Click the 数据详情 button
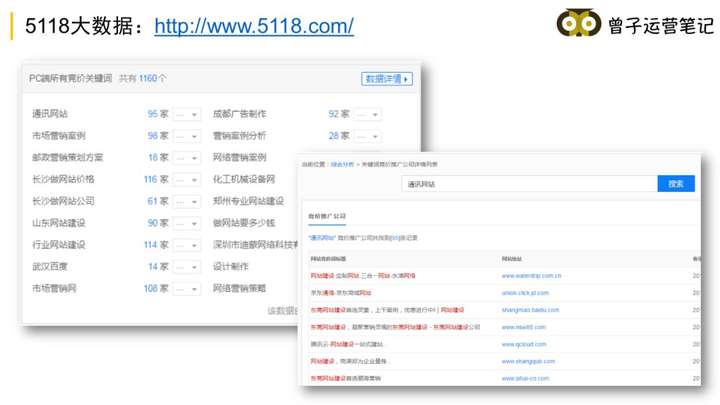 [x=387, y=79]
